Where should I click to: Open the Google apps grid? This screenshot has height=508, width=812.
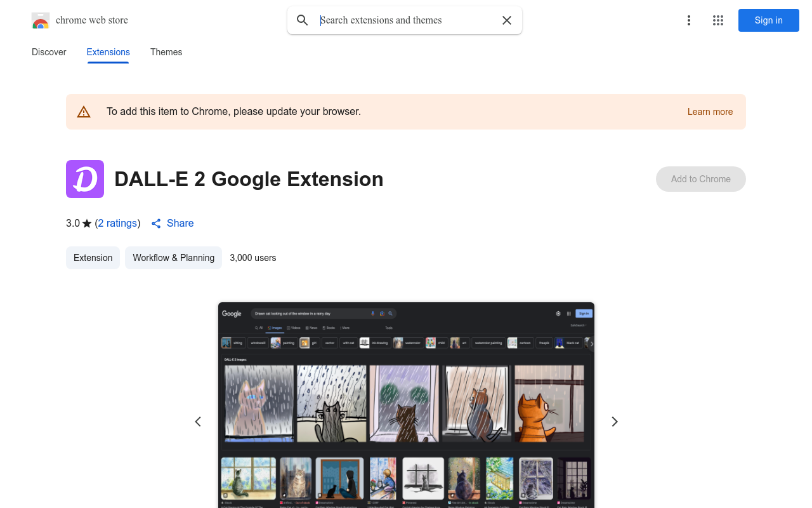click(718, 20)
